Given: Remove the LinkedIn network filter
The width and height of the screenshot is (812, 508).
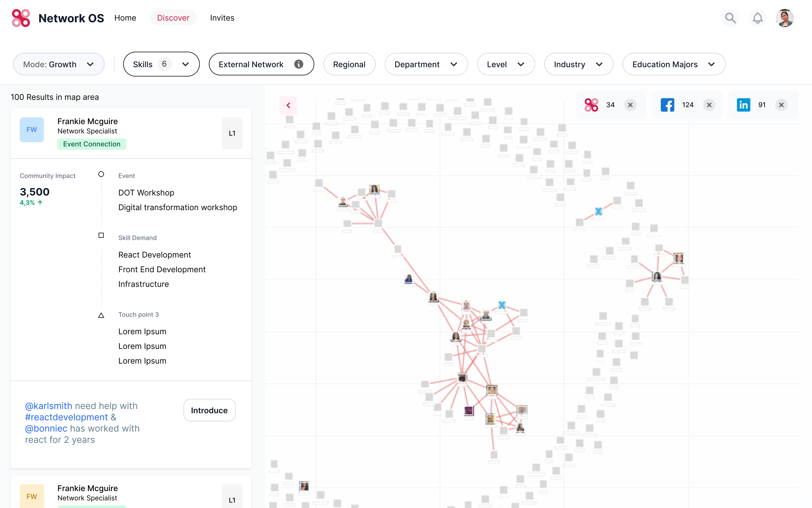Looking at the screenshot, I should coord(781,105).
